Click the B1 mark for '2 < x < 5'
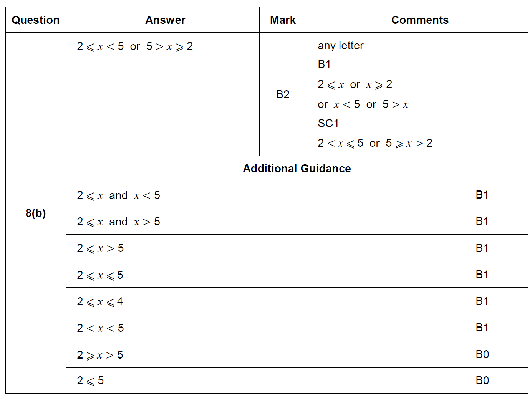The image size is (532, 402). (x=482, y=328)
